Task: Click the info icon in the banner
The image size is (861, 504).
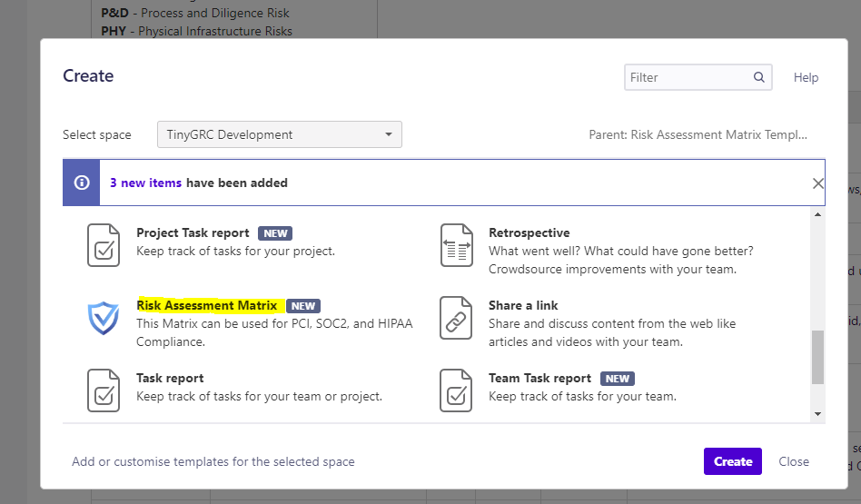Action: [x=81, y=183]
